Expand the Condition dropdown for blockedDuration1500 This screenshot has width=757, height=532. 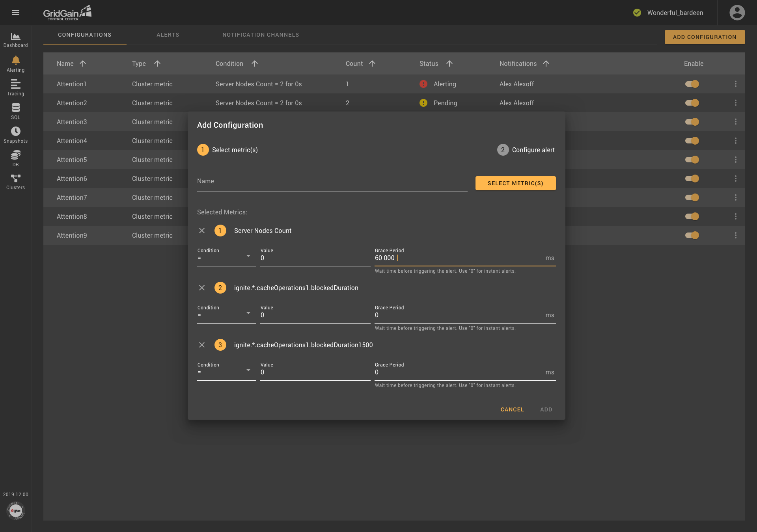tap(248, 372)
